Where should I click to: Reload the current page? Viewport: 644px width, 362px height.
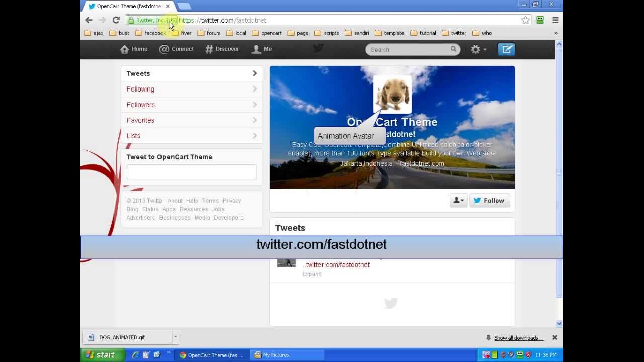116,20
